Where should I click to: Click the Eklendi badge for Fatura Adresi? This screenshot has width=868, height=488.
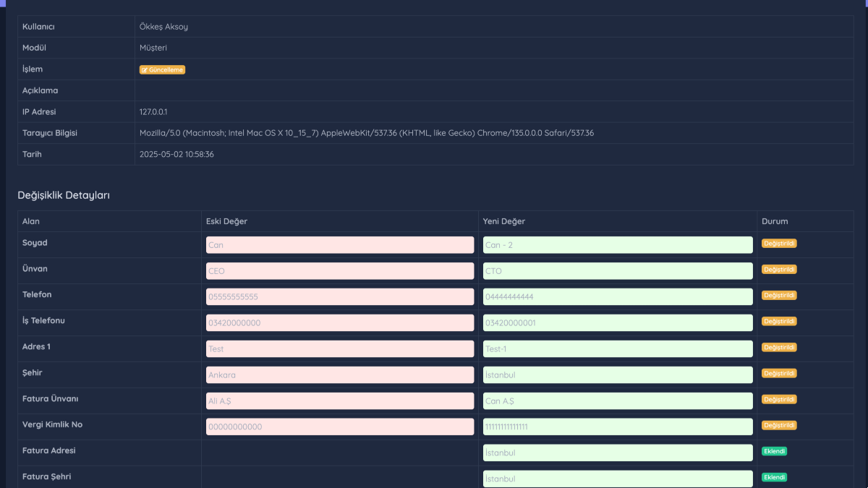[774, 451]
